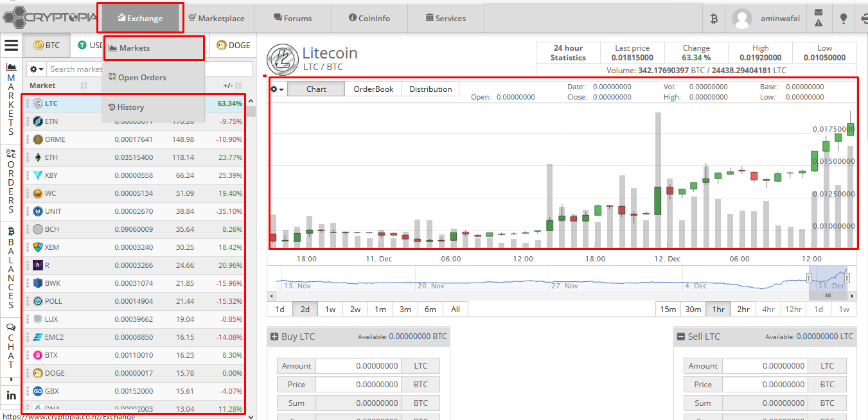868x420 pixels.
Task: Set chart range to 3m
Action: coord(405,310)
